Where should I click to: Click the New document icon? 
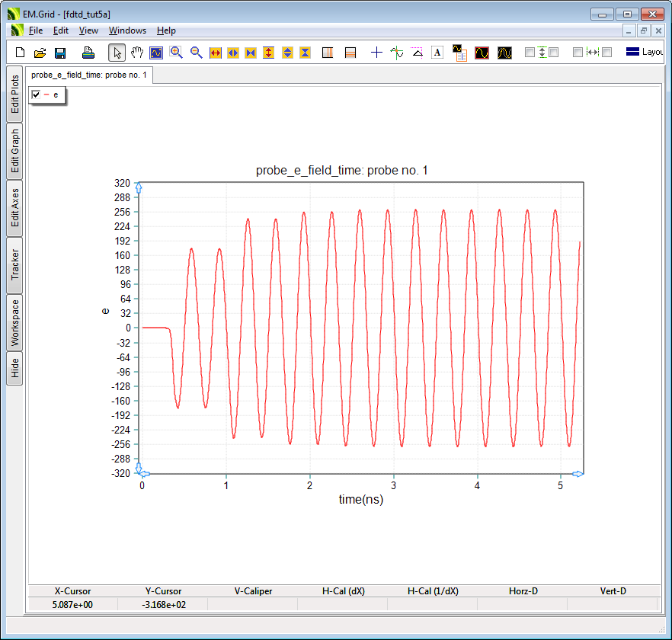(x=21, y=53)
